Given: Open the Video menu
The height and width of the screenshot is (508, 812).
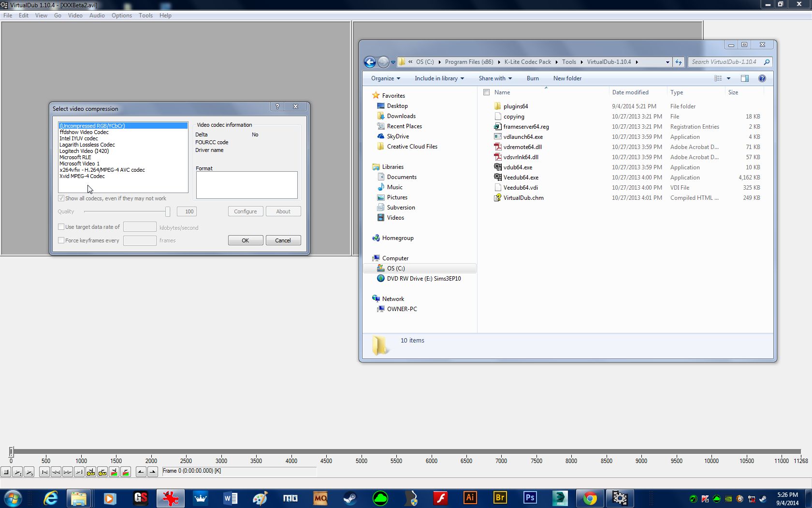Looking at the screenshot, I should pyautogui.click(x=75, y=15).
